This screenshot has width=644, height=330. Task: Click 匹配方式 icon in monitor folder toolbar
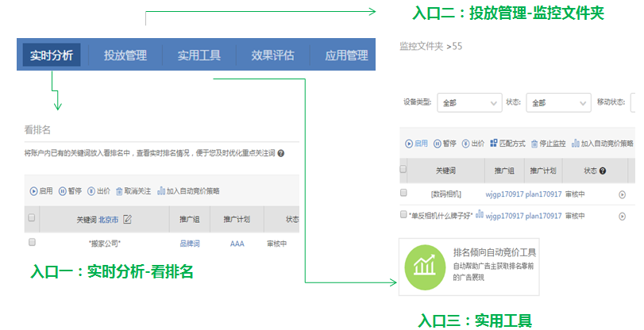pyautogui.click(x=493, y=144)
